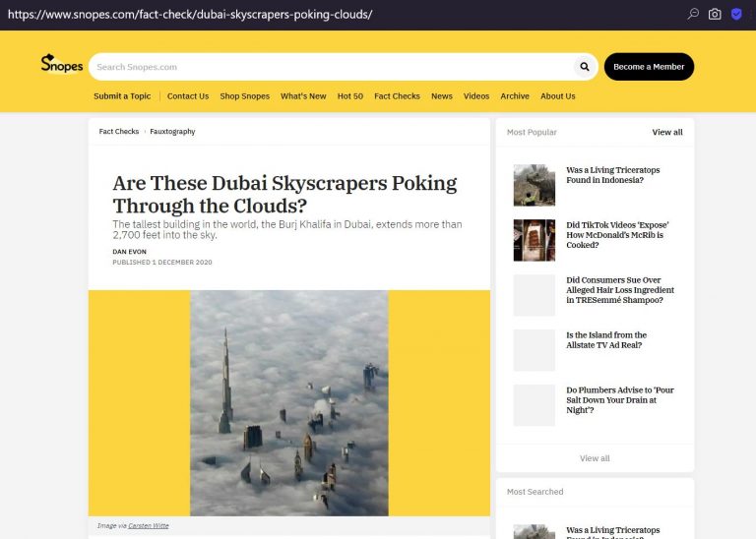The height and width of the screenshot is (539, 756).
Task: Click the page URL in address bar
Action: point(190,15)
